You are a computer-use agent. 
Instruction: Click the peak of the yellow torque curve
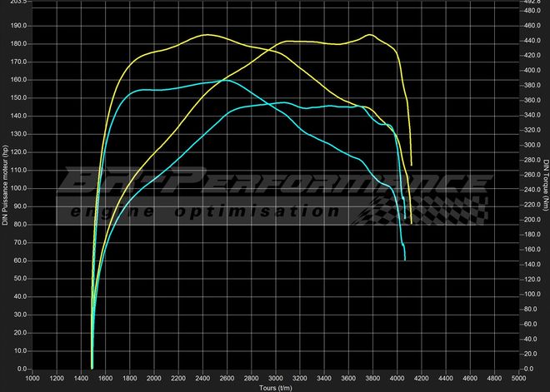[x=205, y=35]
